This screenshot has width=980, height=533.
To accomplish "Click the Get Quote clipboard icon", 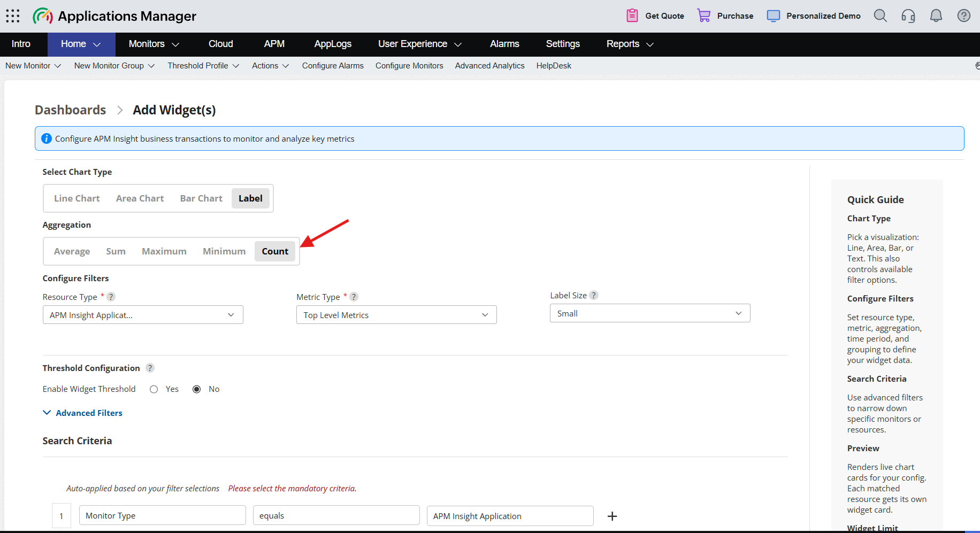I will click(632, 16).
